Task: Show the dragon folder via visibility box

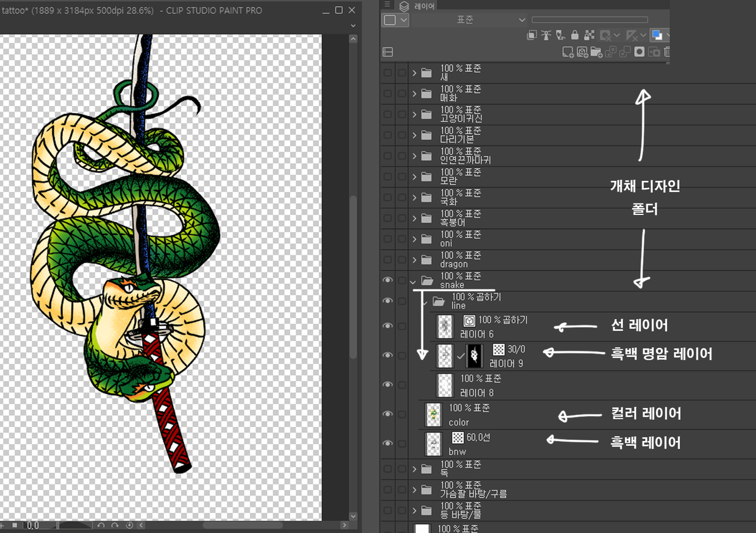Action: pos(387,260)
